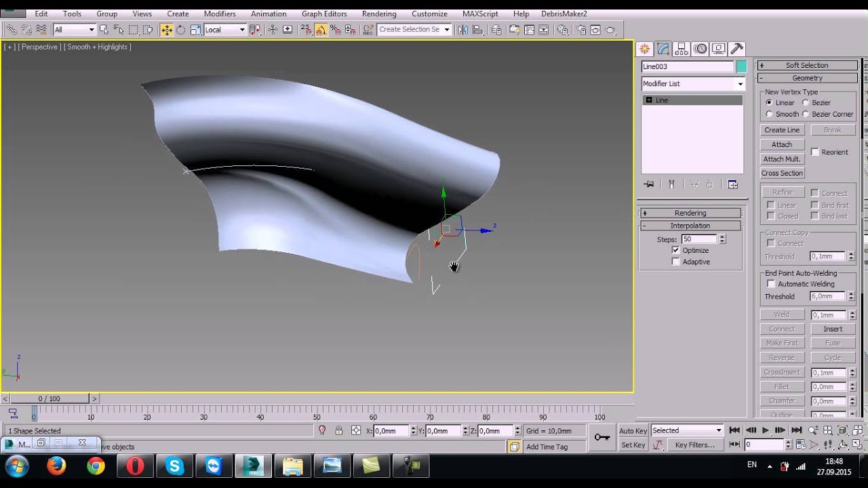Select the Smooth vertex type
This screenshot has height=488, width=868.
(769, 114)
